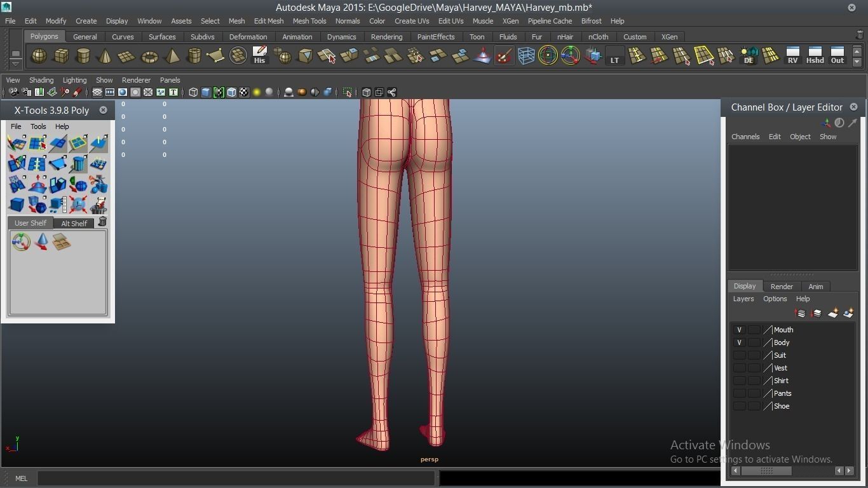Click the Create Layer From Selected icon

click(x=848, y=313)
